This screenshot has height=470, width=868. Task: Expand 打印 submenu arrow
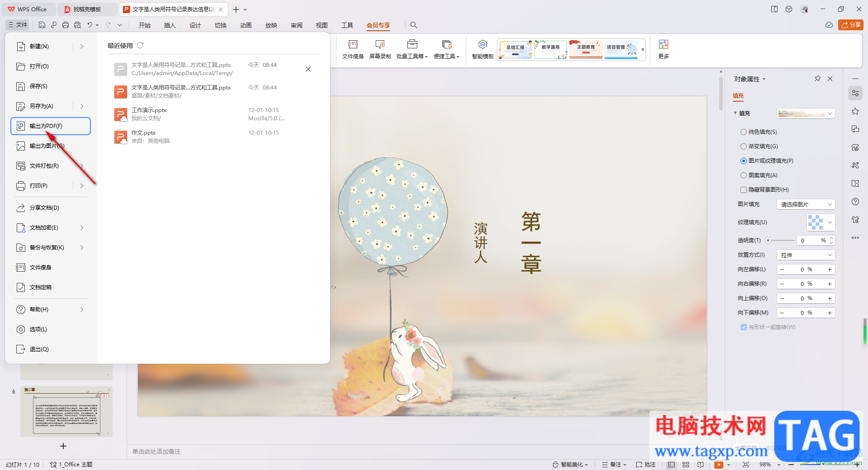click(x=82, y=186)
